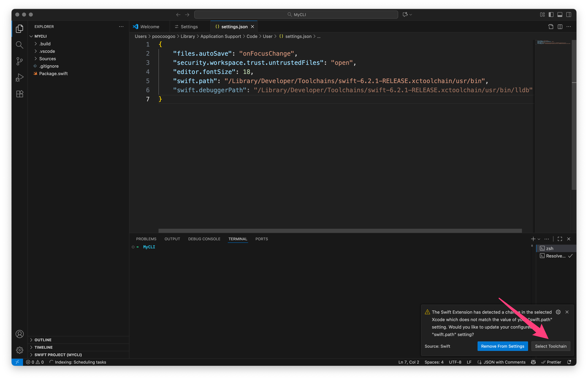The image size is (588, 380).
Task: Switch to the PROBLEMS panel tab
Action: [x=146, y=239]
